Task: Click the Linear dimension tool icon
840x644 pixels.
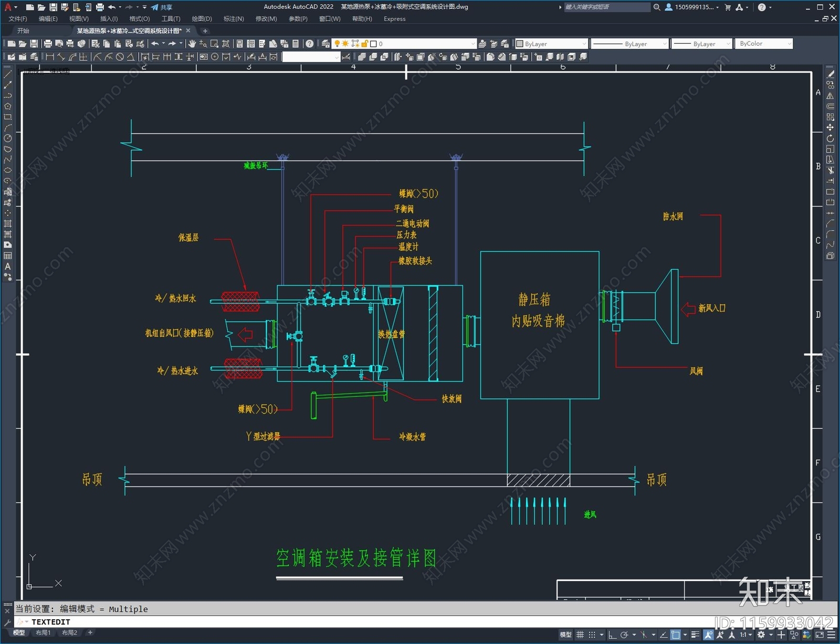Action: (x=50, y=57)
